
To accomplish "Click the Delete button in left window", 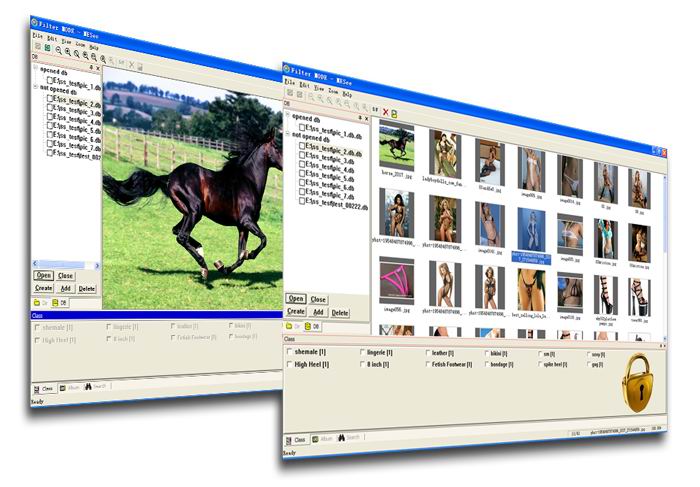I will coord(87,289).
